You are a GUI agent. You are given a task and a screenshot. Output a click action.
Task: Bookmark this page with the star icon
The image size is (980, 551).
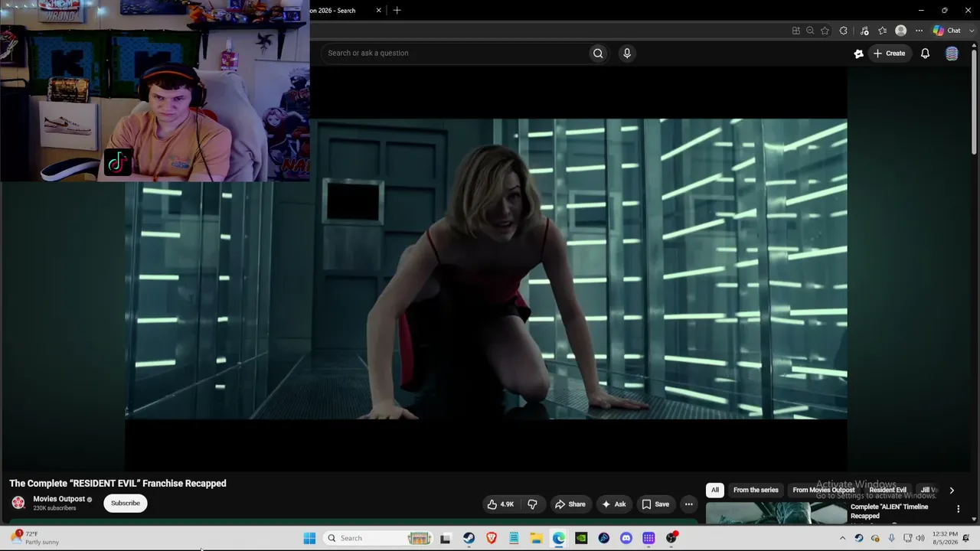pyautogui.click(x=825, y=31)
